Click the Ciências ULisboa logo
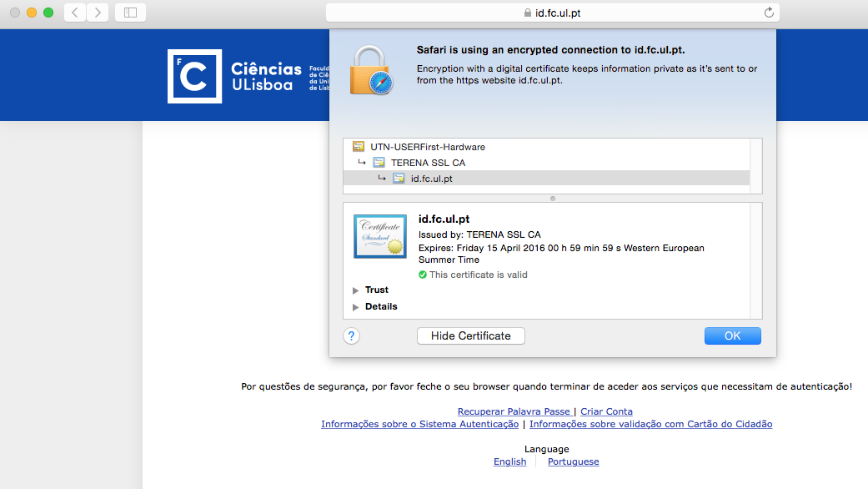This screenshot has height=489, width=868. 235,76
